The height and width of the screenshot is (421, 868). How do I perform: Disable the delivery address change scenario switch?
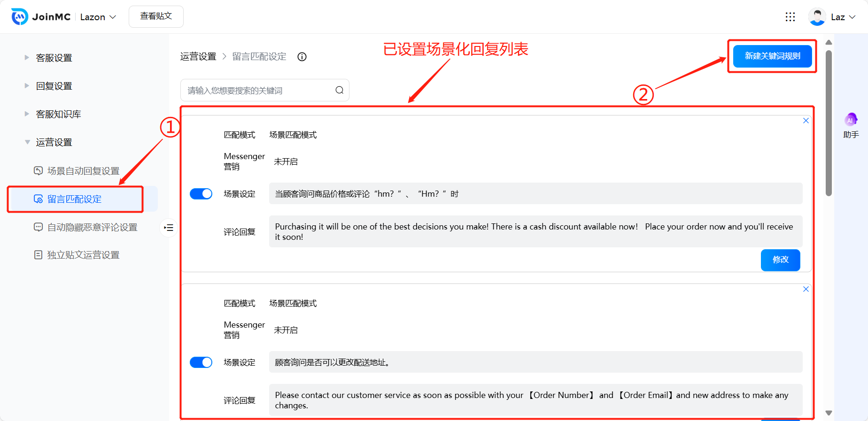tap(201, 362)
